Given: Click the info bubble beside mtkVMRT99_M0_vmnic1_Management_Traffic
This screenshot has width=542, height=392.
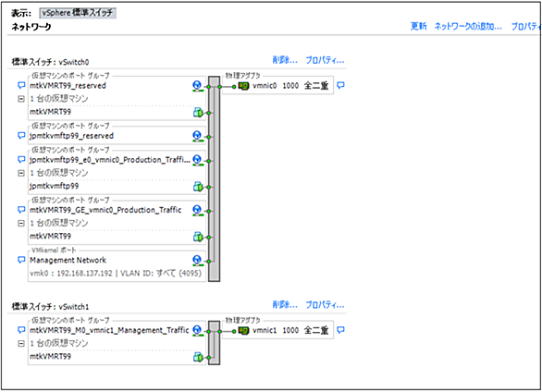Looking at the screenshot, I should tap(21, 330).
